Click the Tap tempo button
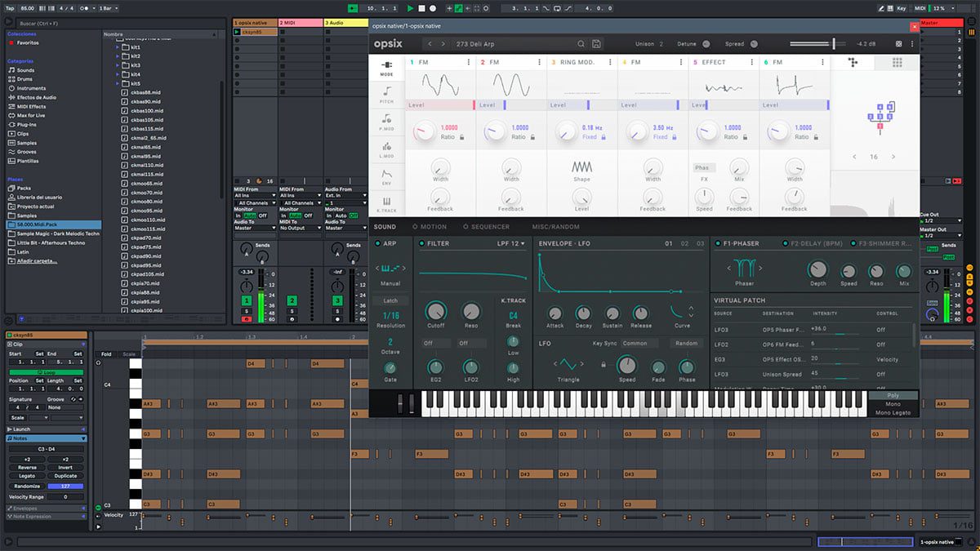 (11, 8)
